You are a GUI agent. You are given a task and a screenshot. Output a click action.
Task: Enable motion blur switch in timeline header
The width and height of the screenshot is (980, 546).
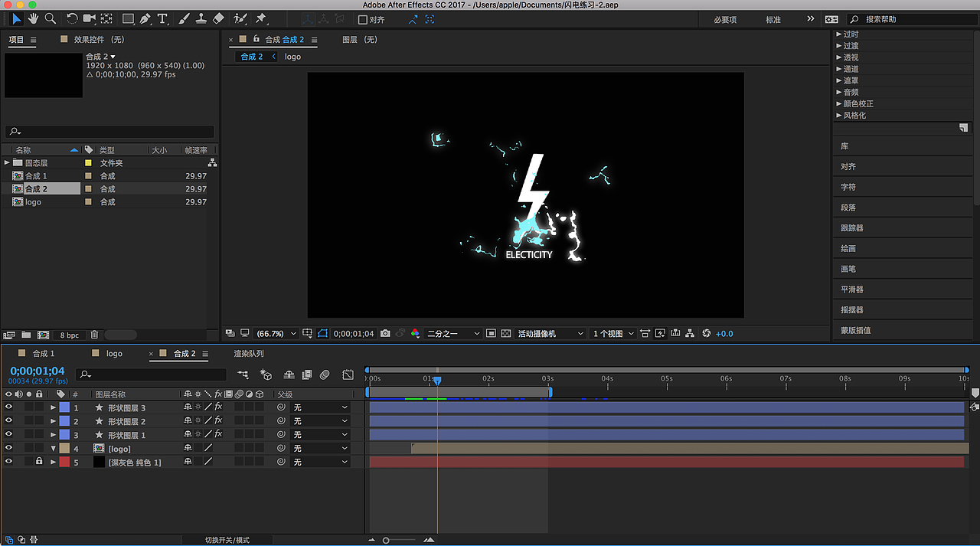[325, 374]
